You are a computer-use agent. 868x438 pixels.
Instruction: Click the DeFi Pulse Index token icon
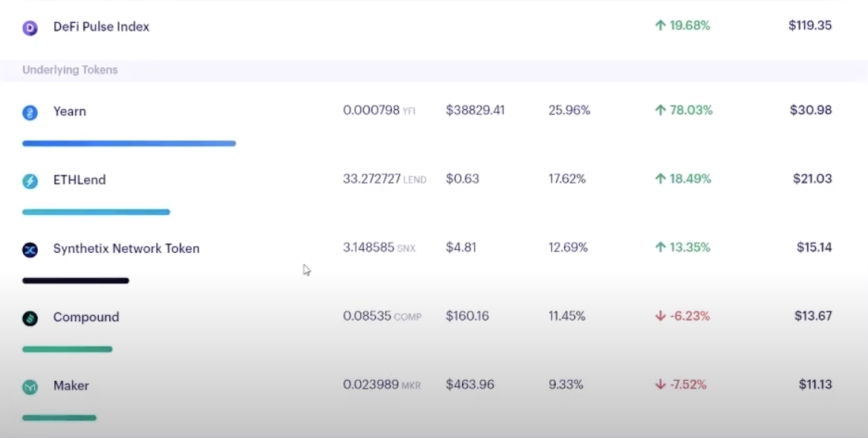click(30, 28)
